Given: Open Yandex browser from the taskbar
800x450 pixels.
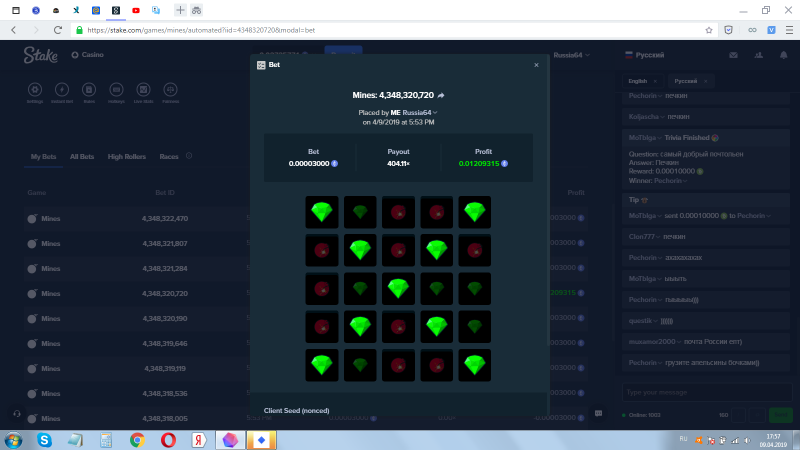Looking at the screenshot, I should coord(198,440).
